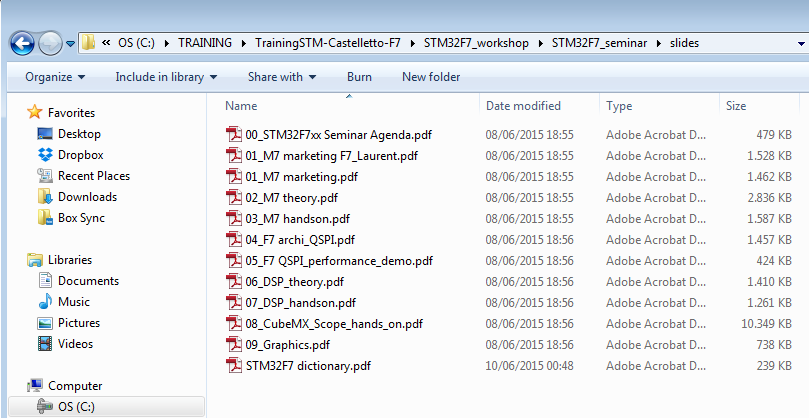Screen dimensions: 809x418
Task: Click the folder icon in the address bar
Action: (89, 43)
